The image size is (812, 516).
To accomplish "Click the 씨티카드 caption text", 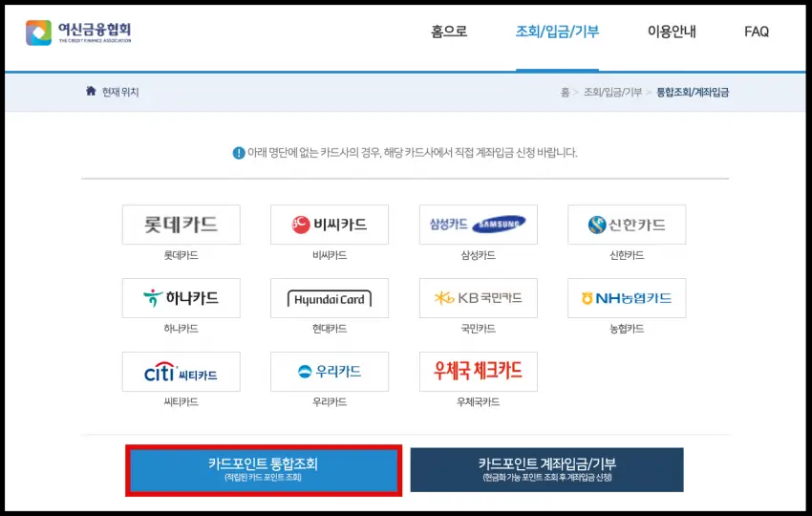I will tap(182, 402).
